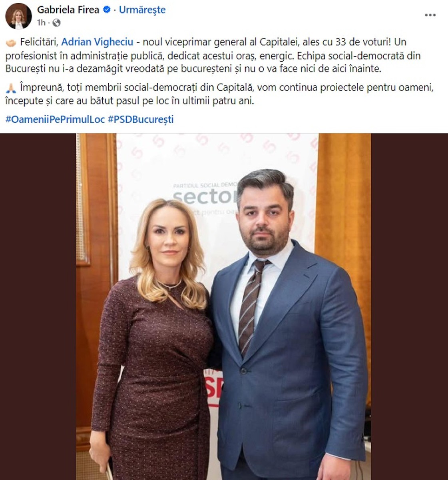This screenshot has width=448, height=480.
Task: Click the red PSD logo in the photo
Action: click(212, 388)
